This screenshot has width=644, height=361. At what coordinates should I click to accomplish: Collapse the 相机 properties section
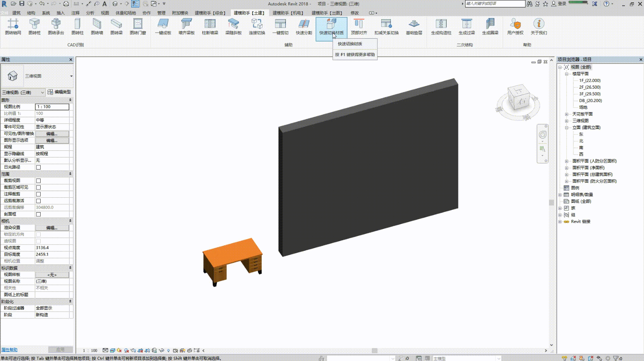[70, 221]
